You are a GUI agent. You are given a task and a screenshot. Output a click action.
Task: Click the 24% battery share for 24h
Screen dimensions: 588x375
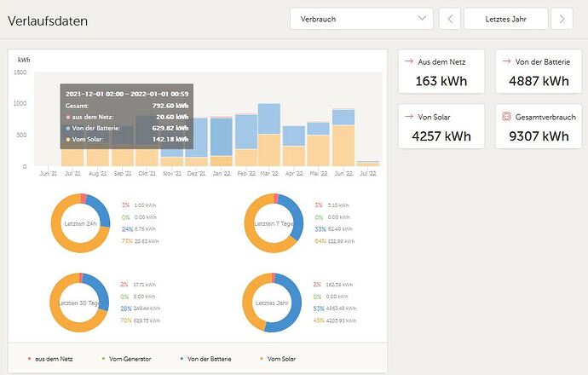coord(127,228)
